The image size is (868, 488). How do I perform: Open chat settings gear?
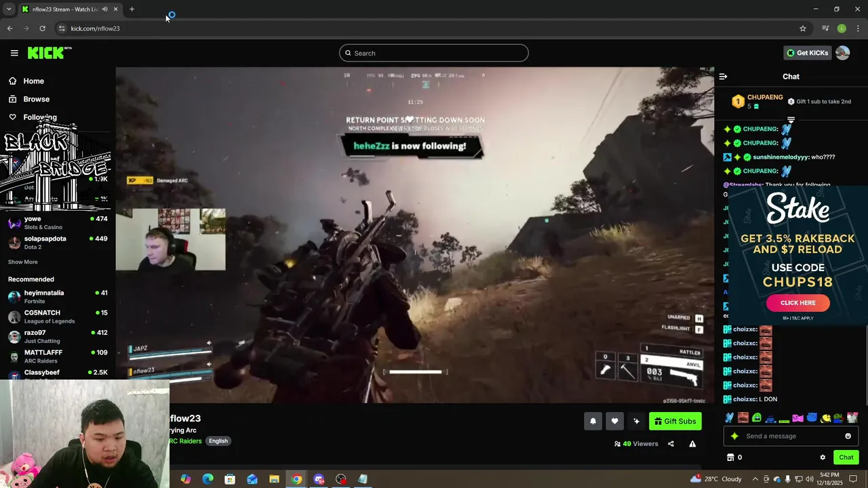tap(823, 457)
